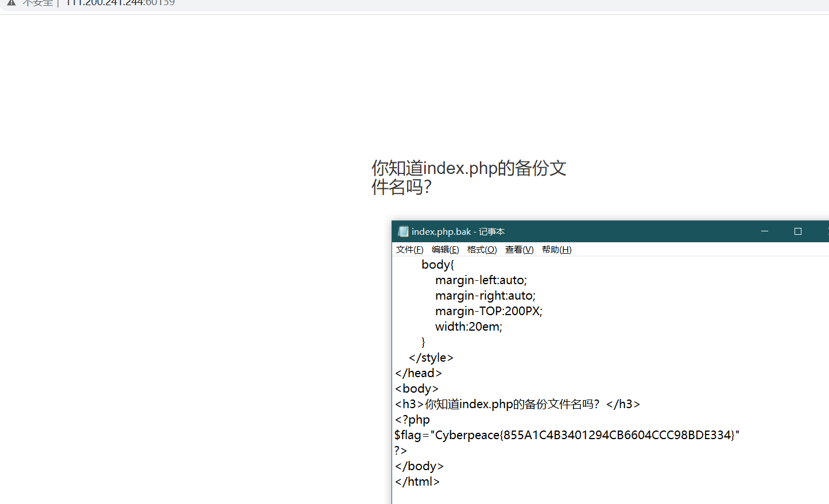This screenshot has width=829, height=504.
Task: Click the <body> tag line in Notepad
Action: pos(416,389)
